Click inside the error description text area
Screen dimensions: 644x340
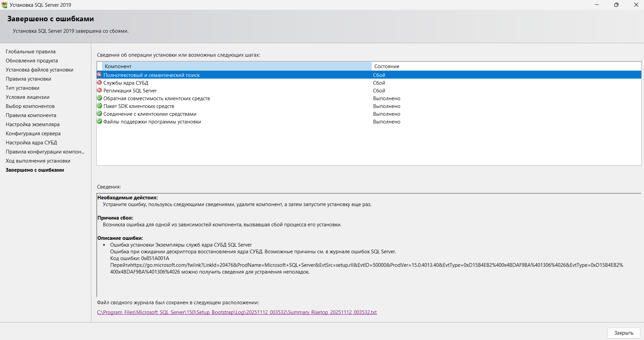[369, 245]
